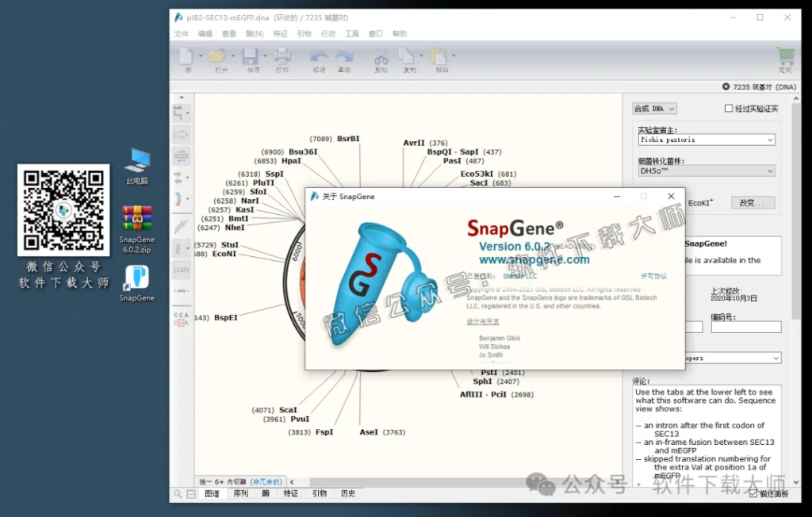
Task: Undo the last action via 取消 icon
Action: (320, 58)
